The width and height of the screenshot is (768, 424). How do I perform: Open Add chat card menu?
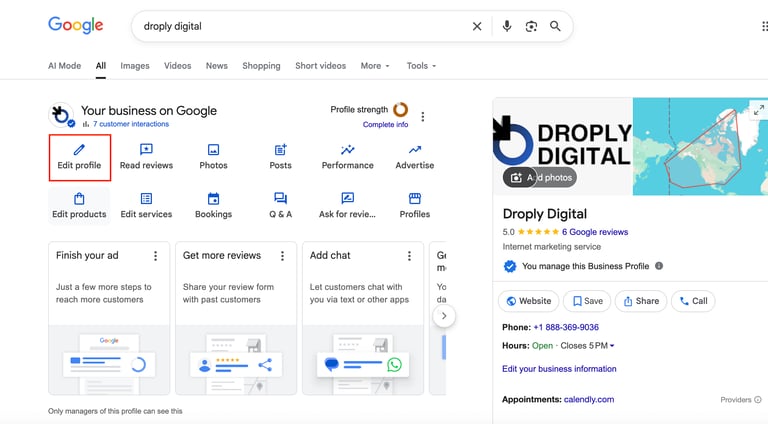pos(409,256)
